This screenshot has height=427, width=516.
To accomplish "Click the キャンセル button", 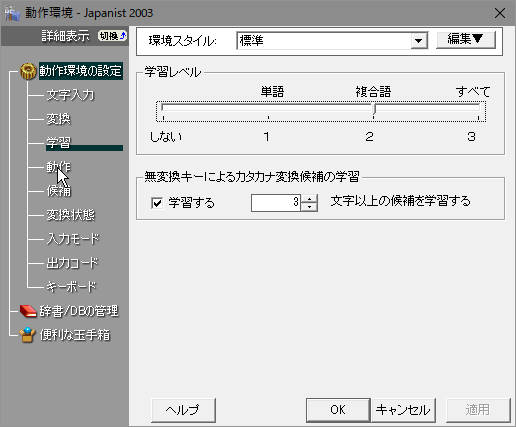I will 403,410.
